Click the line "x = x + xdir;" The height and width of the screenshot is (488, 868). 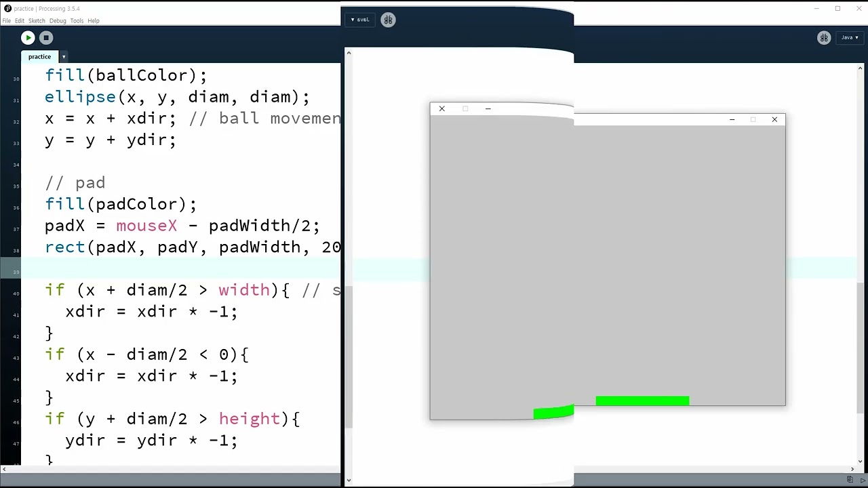pos(111,119)
